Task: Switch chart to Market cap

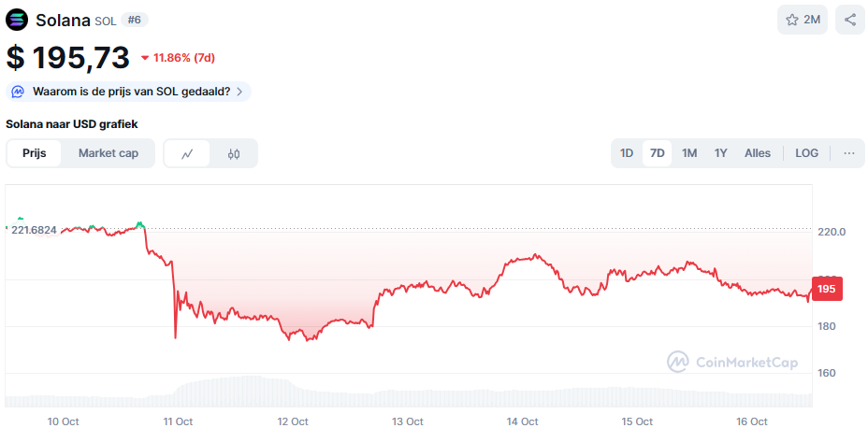Action: click(108, 153)
